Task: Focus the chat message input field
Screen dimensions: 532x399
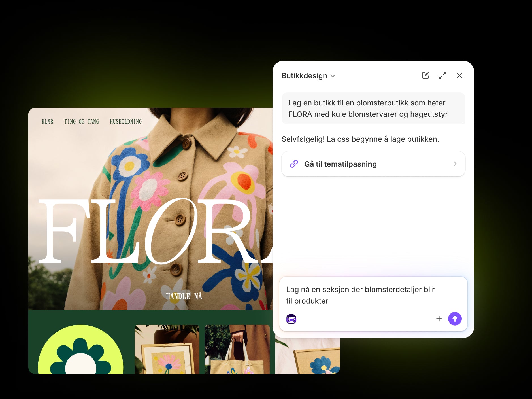Action: 373,295
